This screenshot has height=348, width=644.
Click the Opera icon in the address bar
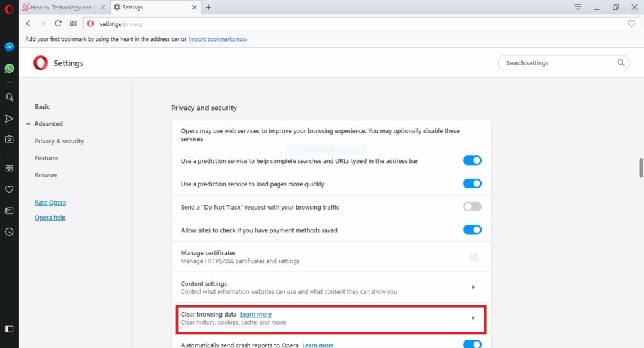91,24
